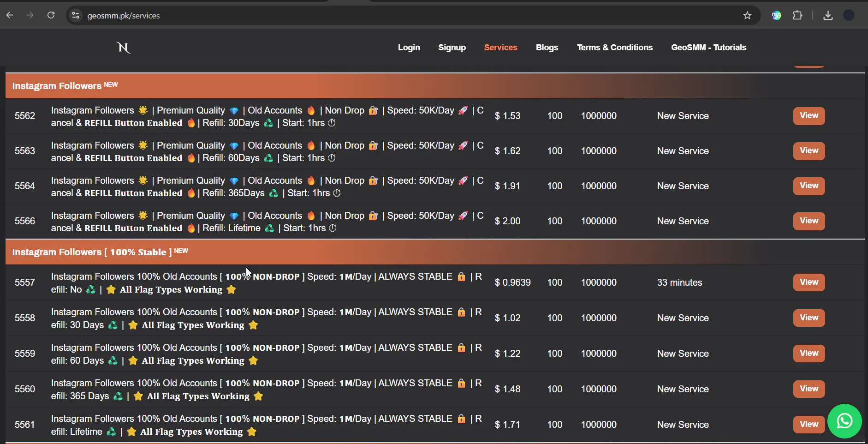Image resolution: width=868 pixels, height=444 pixels.
Task: Click the Refill: 365Days service description
Action: tap(268, 187)
